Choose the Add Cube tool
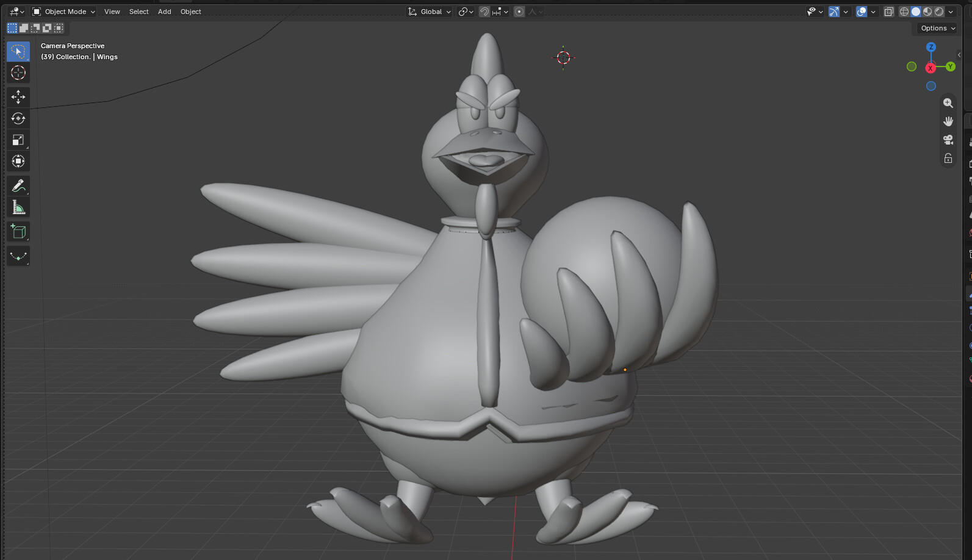 [x=18, y=232]
